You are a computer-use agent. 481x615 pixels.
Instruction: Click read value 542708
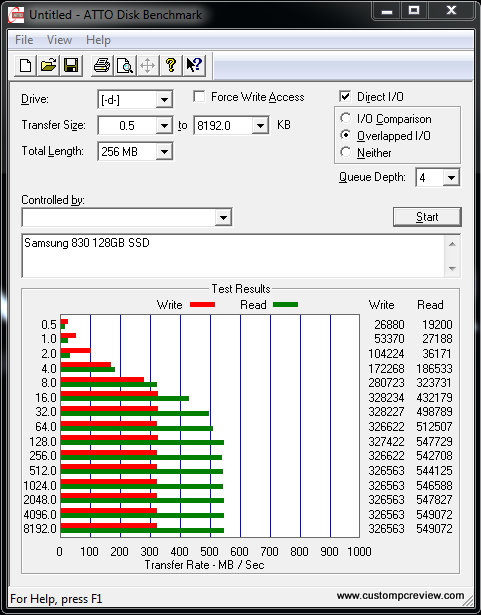coord(434,456)
